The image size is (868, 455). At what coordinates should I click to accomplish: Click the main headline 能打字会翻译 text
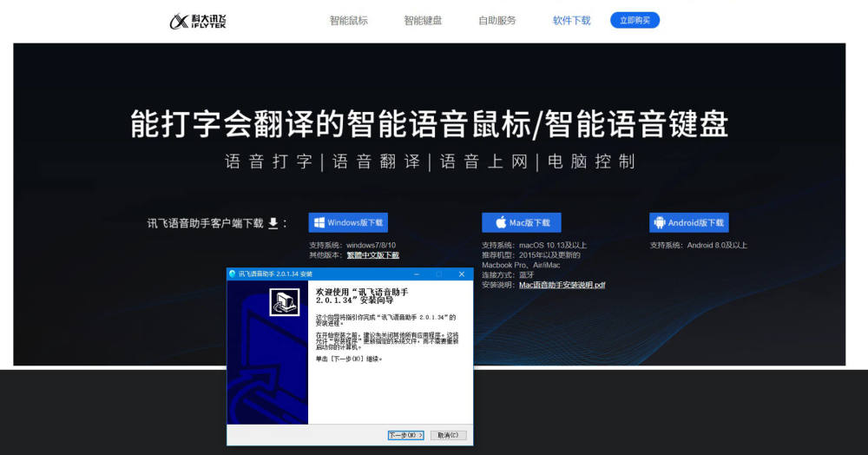(x=429, y=123)
